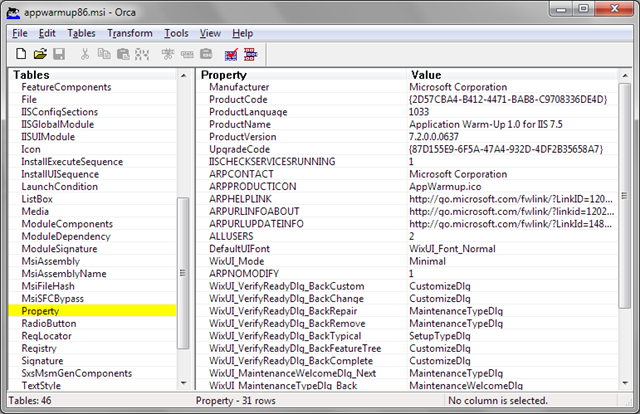Click the Add Row toolbar icon
The width and height of the screenshot is (640, 414).
click(x=187, y=54)
